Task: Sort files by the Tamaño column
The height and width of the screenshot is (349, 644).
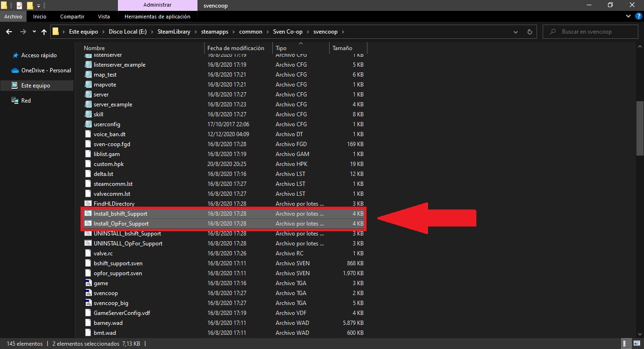Action: (x=348, y=48)
